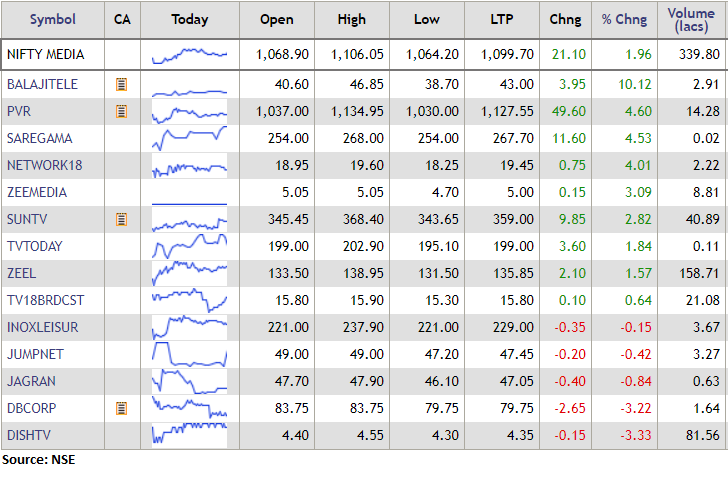Click the High column header
The height and width of the screenshot is (477, 728).
[x=352, y=20]
